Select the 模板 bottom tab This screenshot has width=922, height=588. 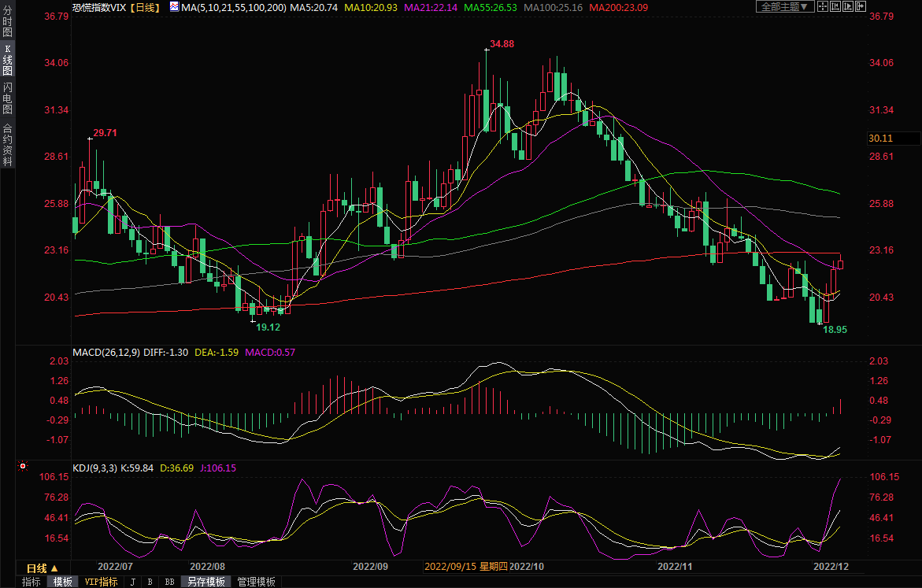(62, 582)
